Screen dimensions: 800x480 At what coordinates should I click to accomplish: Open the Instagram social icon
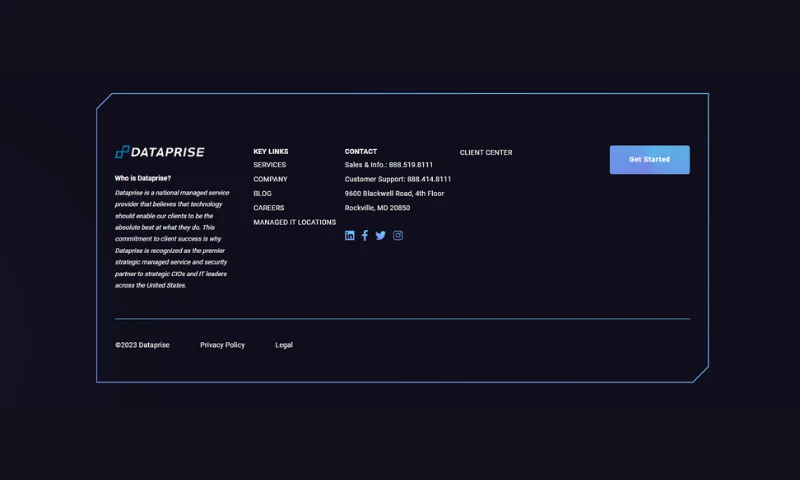point(398,236)
